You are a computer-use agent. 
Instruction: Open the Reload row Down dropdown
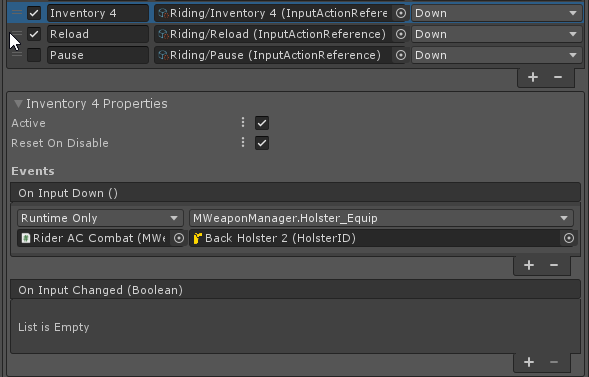[497, 34]
